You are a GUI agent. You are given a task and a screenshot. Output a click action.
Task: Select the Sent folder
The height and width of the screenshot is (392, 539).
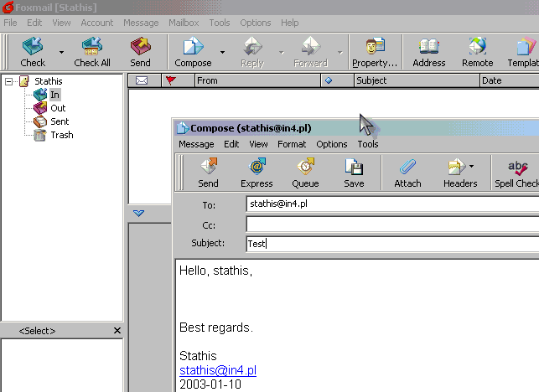[60, 121]
